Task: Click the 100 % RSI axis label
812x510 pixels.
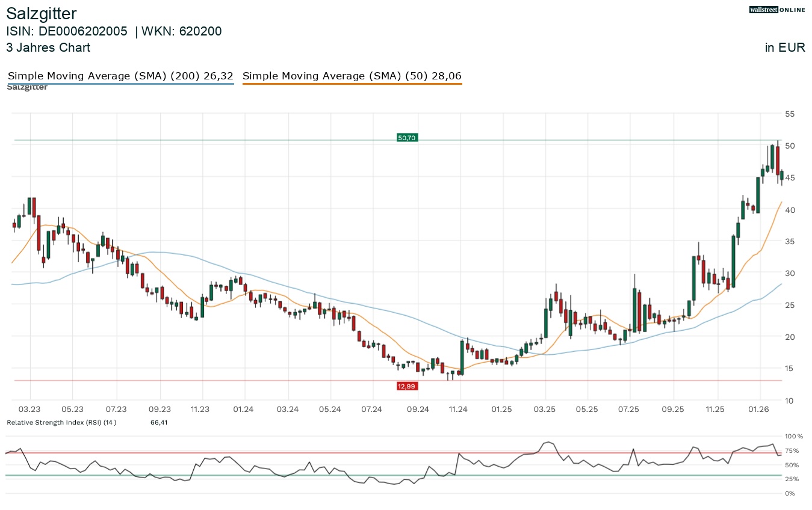Action: coord(792,436)
